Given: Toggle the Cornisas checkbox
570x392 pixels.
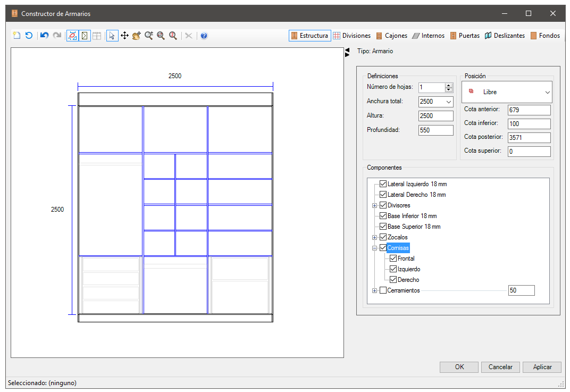Looking at the screenshot, I should coord(383,248).
